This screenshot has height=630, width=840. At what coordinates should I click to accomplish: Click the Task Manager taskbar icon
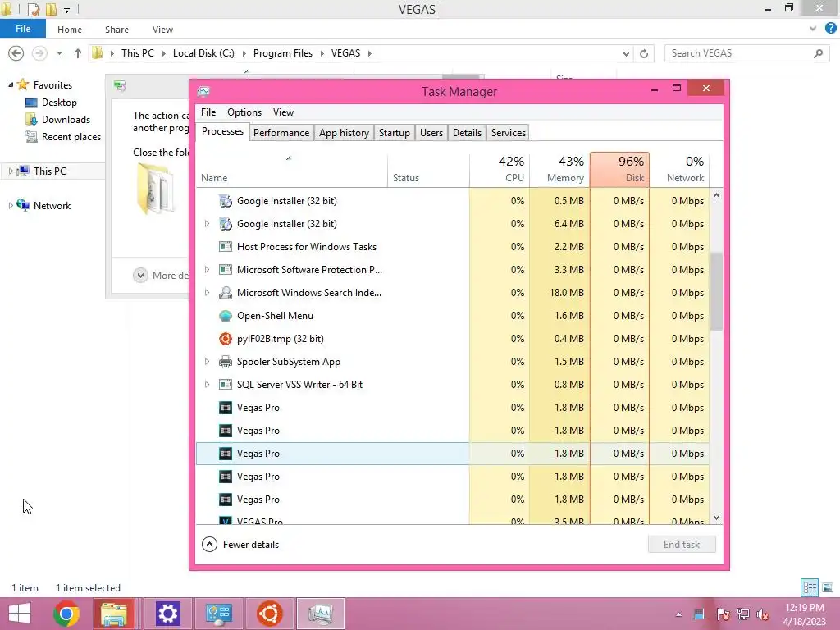point(321,614)
